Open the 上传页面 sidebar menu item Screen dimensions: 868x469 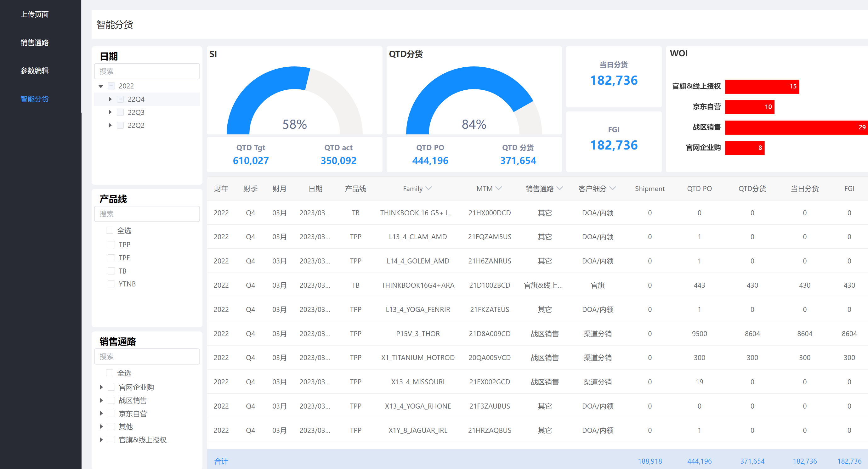click(34, 14)
